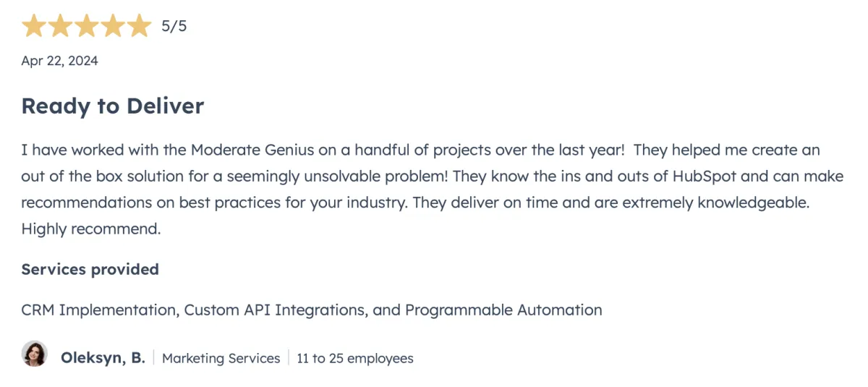Select the 5/5 rating score text
The image size is (868, 387).
tap(174, 27)
